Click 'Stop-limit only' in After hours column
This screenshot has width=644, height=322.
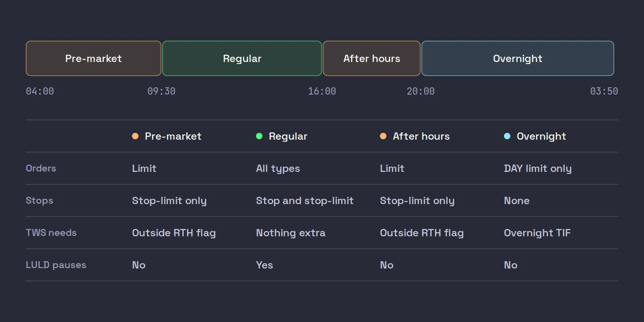[417, 201]
